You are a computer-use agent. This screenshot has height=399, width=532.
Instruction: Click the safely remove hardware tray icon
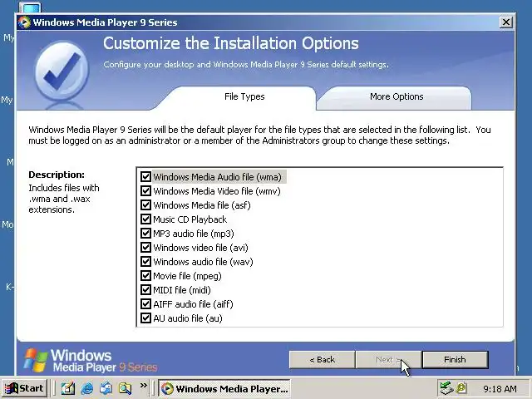coord(446,388)
